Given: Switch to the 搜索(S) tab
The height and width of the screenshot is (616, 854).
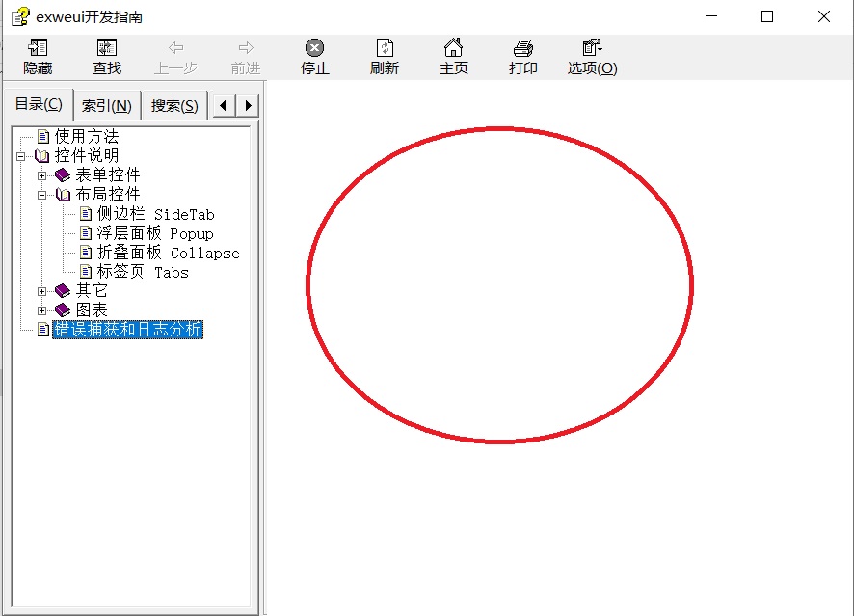Looking at the screenshot, I should (174, 106).
